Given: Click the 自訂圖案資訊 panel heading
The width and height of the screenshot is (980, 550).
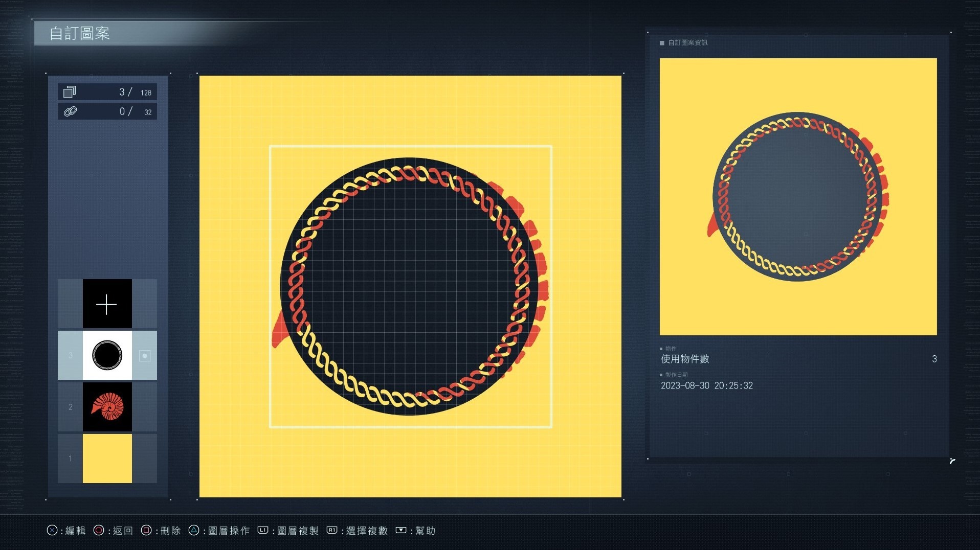Looking at the screenshot, I should pyautogui.click(x=687, y=42).
